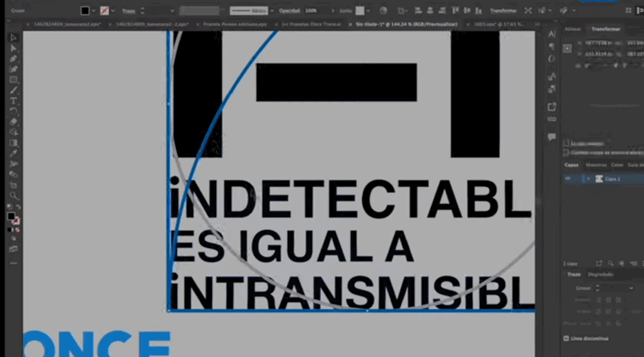Switch to the 1462824809_tamanaco2.eps document tab
644x357 pixels.
(67, 25)
